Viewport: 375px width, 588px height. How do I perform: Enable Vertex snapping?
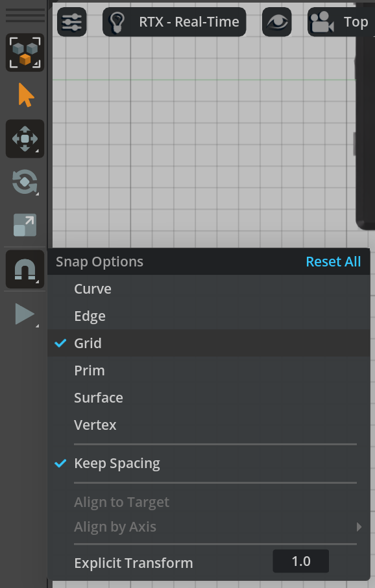(95, 425)
